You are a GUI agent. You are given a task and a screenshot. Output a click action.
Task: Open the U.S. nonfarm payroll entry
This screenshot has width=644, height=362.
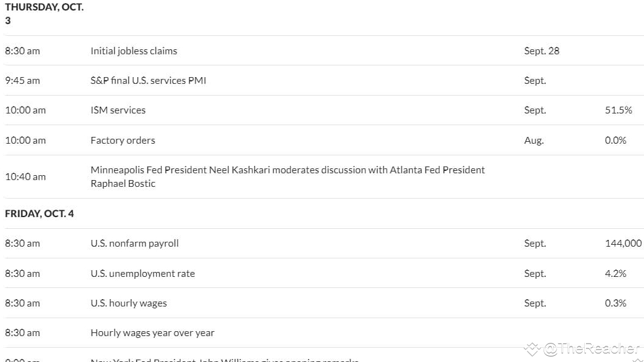134,243
